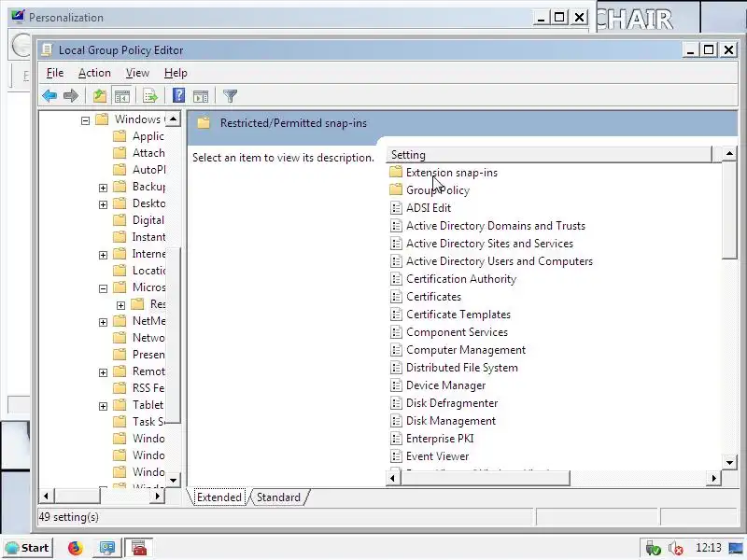The height and width of the screenshot is (560, 747).
Task: Expand the Tablet tree node
Action: pos(103,406)
